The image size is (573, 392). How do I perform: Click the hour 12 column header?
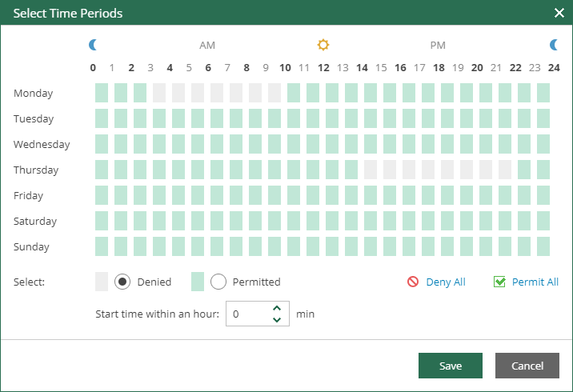point(323,68)
